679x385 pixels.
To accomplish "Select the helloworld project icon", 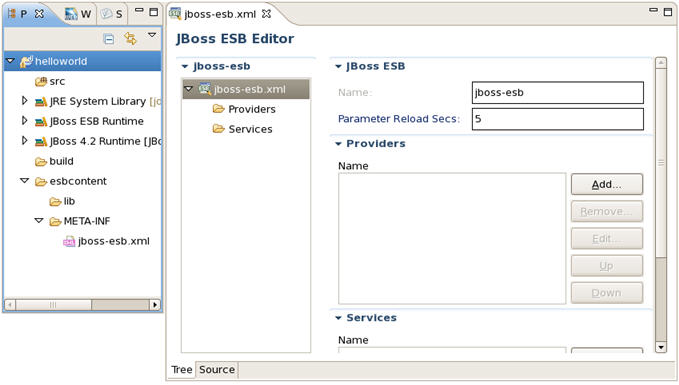I will pos(26,61).
